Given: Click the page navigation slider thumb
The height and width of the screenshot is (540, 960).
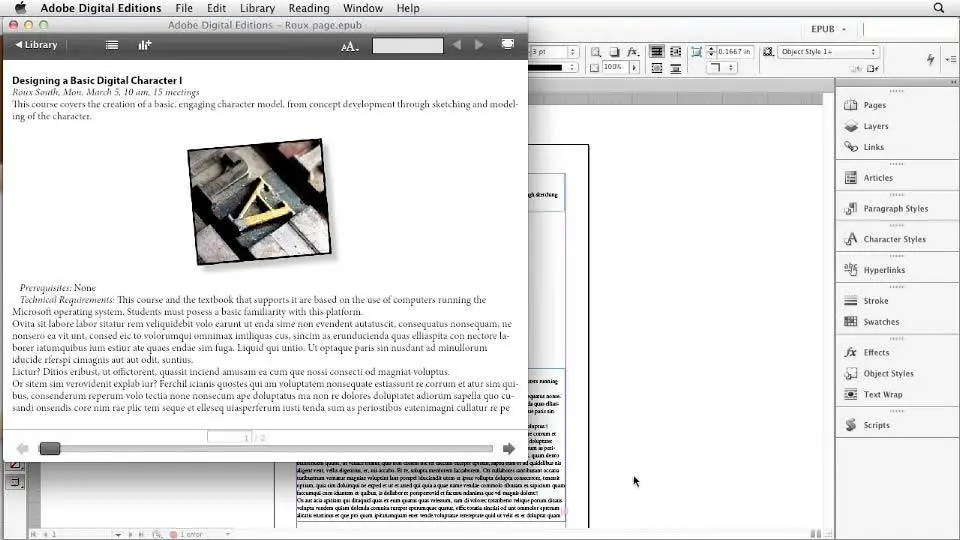Looking at the screenshot, I should point(50,449).
